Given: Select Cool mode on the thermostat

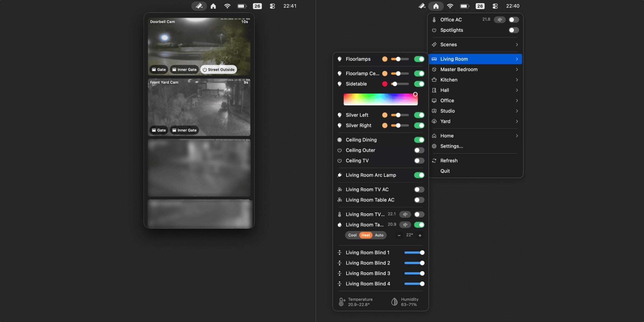Looking at the screenshot, I should [x=352, y=235].
